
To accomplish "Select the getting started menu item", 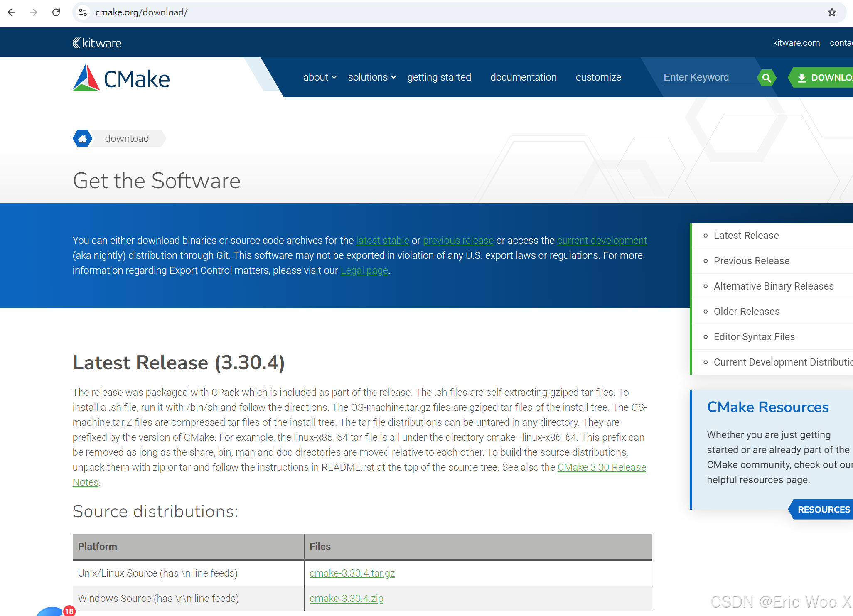I will coord(439,77).
